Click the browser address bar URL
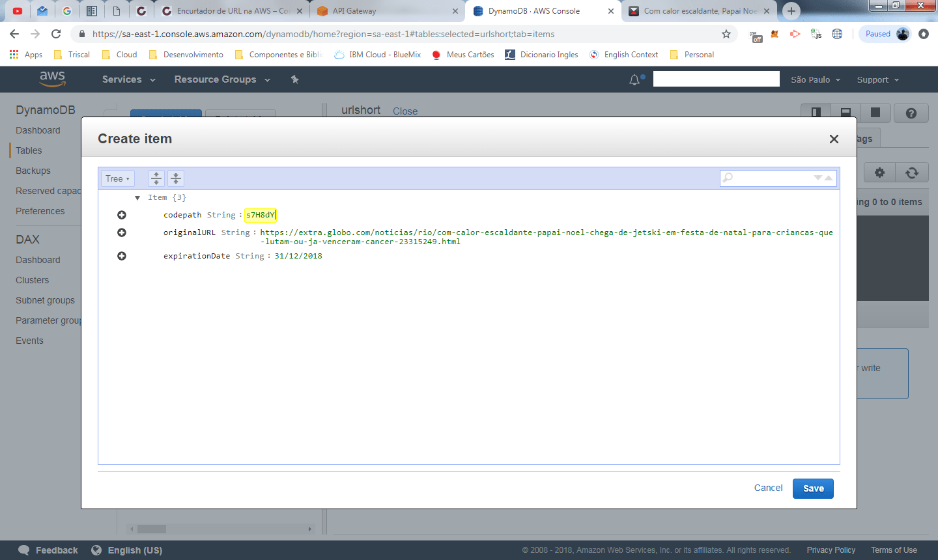This screenshot has width=938, height=560. (x=324, y=34)
